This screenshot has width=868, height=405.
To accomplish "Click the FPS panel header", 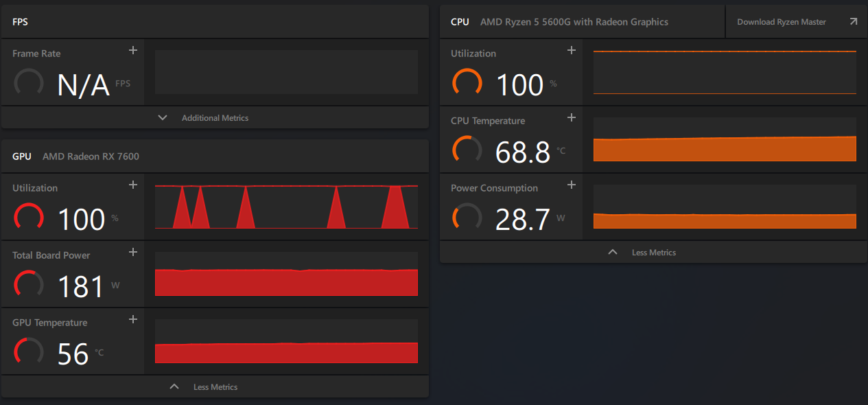I will pos(215,22).
